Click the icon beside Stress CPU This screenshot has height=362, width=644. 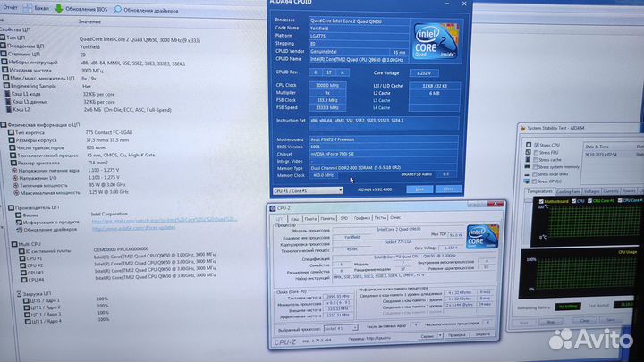529,145
